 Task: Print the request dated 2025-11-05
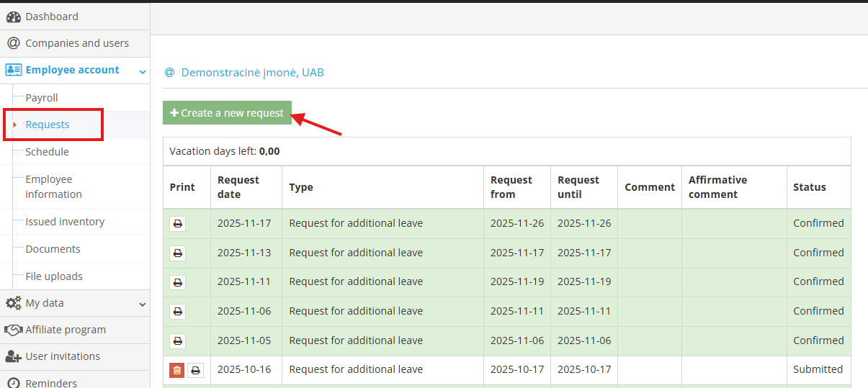pyautogui.click(x=178, y=340)
